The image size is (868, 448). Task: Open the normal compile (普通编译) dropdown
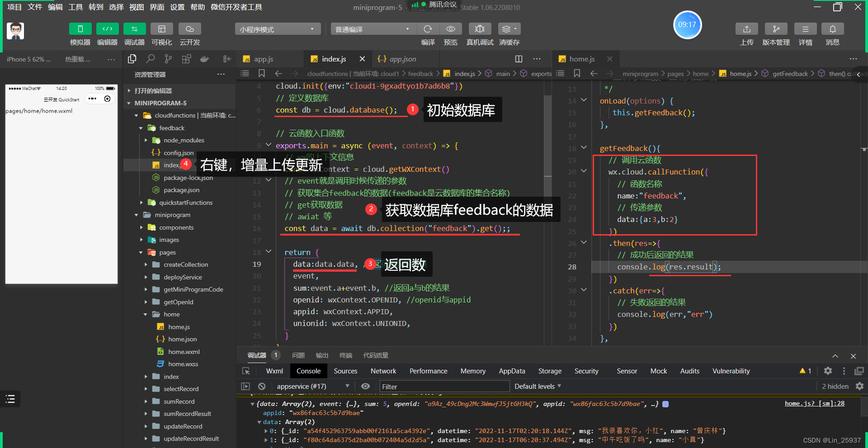[373, 29]
